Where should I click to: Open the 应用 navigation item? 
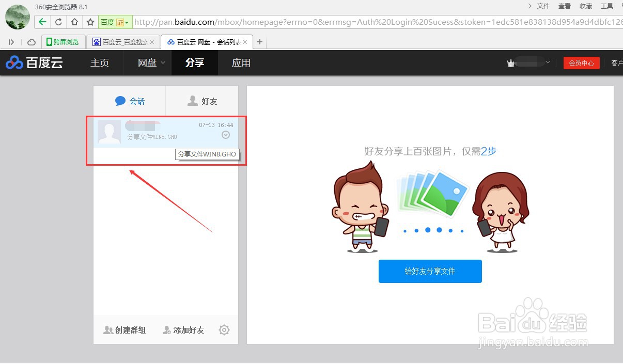pyautogui.click(x=241, y=62)
